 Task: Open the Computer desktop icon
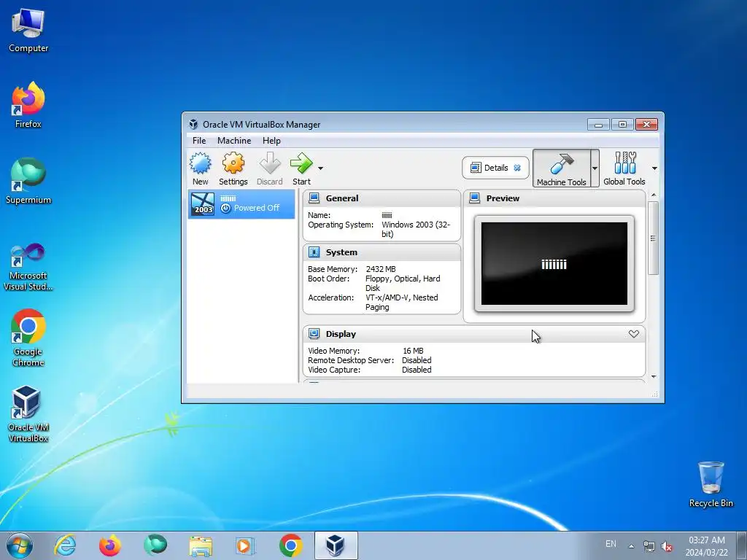point(28,31)
